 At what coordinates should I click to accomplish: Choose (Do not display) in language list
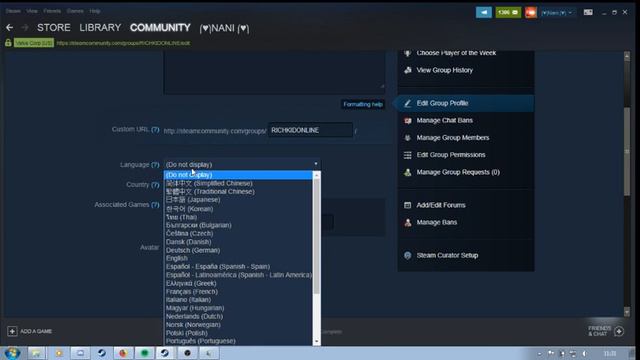click(x=238, y=175)
